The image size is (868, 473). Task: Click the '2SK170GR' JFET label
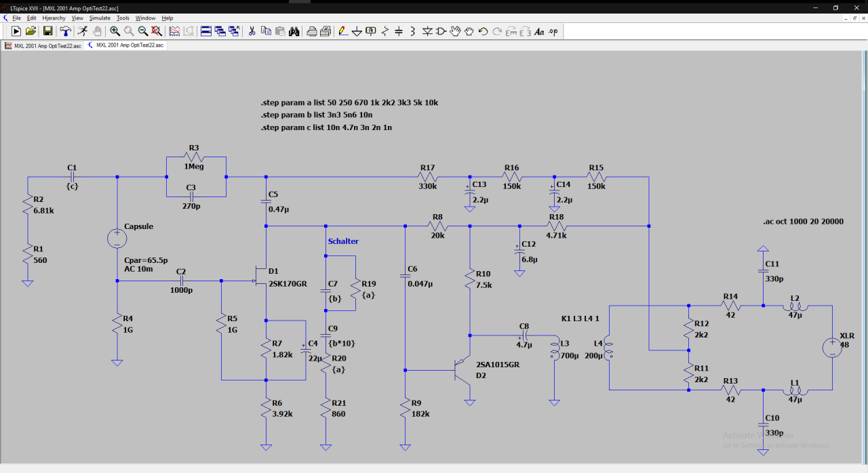[288, 284]
